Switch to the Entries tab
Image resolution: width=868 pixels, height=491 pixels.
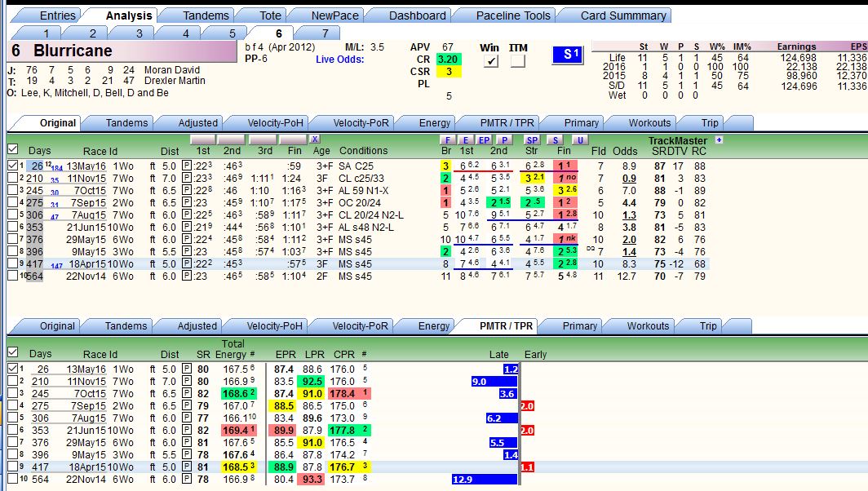[57, 15]
